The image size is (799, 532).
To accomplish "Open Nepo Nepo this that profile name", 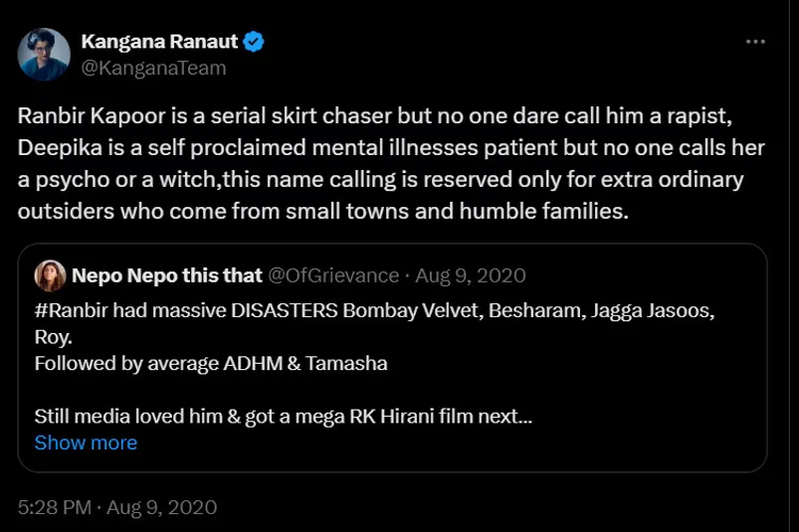I will (x=166, y=275).
